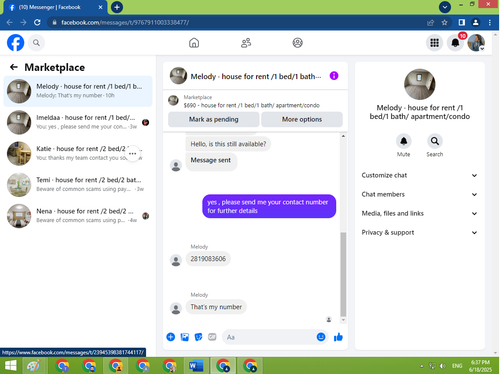Open tab search dropdown in Chrome

pos(445,7)
